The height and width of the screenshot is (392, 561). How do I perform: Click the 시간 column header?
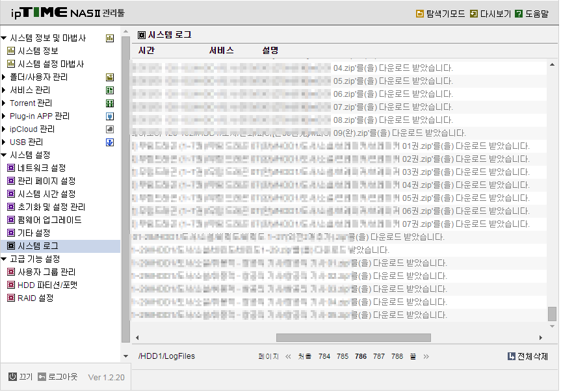pos(146,51)
